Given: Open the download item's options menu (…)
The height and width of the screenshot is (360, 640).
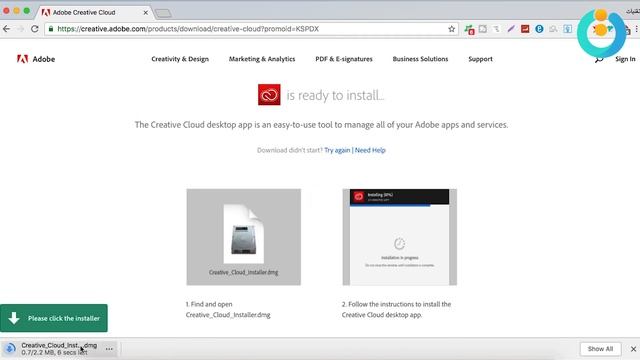Looking at the screenshot, I should 109,349.
